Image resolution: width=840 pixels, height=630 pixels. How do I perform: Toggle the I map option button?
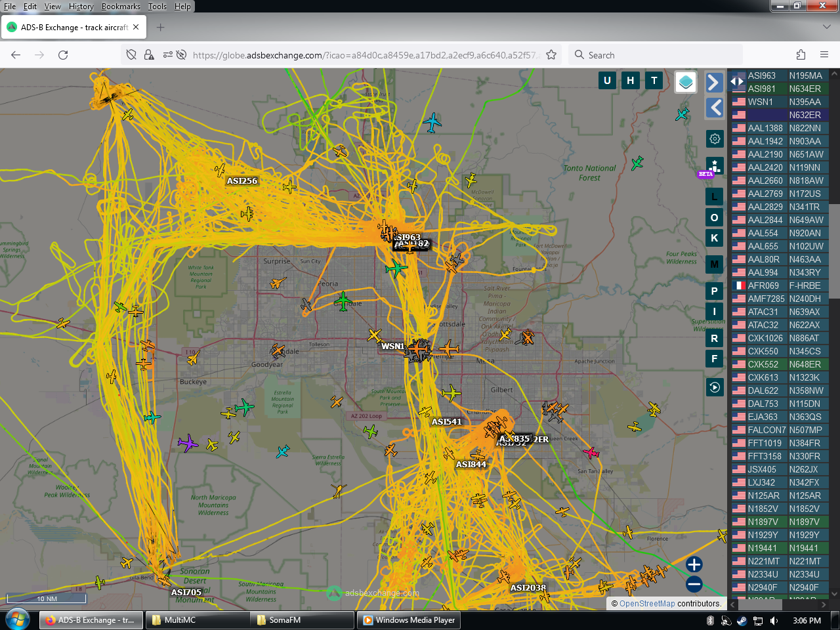click(x=715, y=312)
